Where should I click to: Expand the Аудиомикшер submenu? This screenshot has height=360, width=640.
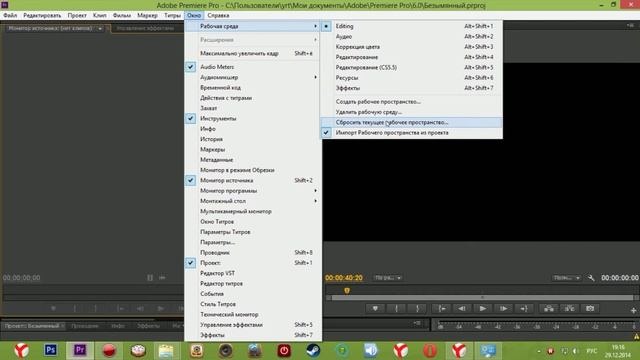253,77
